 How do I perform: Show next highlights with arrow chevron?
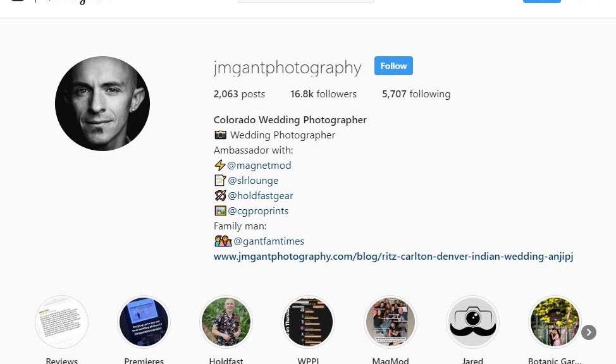click(x=589, y=332)
